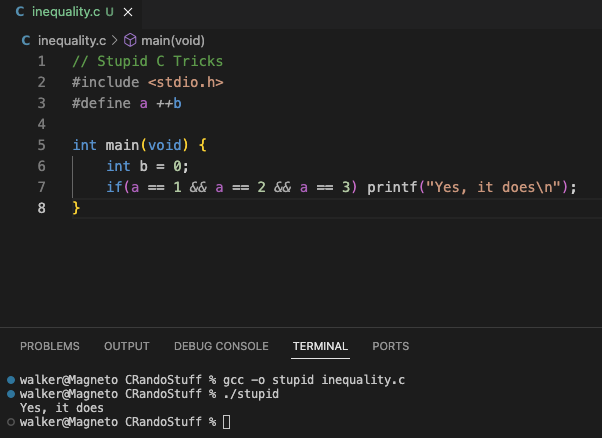The height and width of the screenshot is (438, 602).
Task: Click './stupid' command in terminal
Action: point(251,394)
